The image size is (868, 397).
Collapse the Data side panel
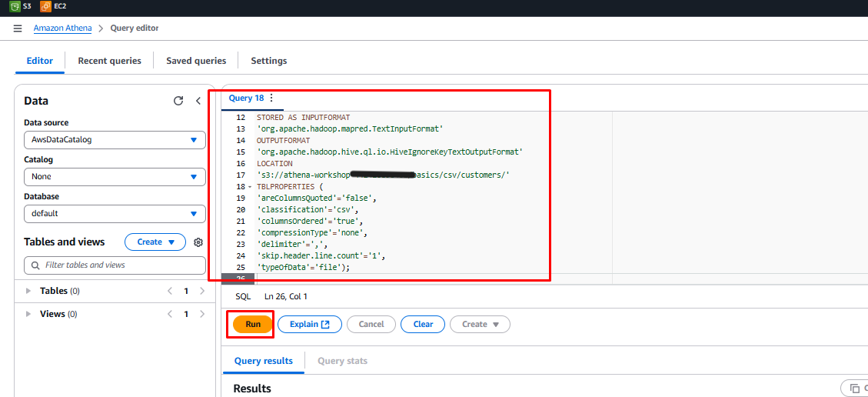[x=198, y=101]
